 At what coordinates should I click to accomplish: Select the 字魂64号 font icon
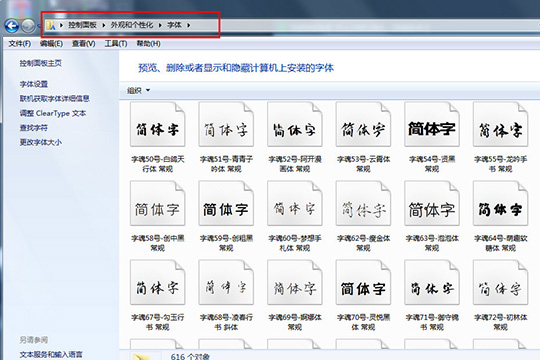tap(500, 204)
